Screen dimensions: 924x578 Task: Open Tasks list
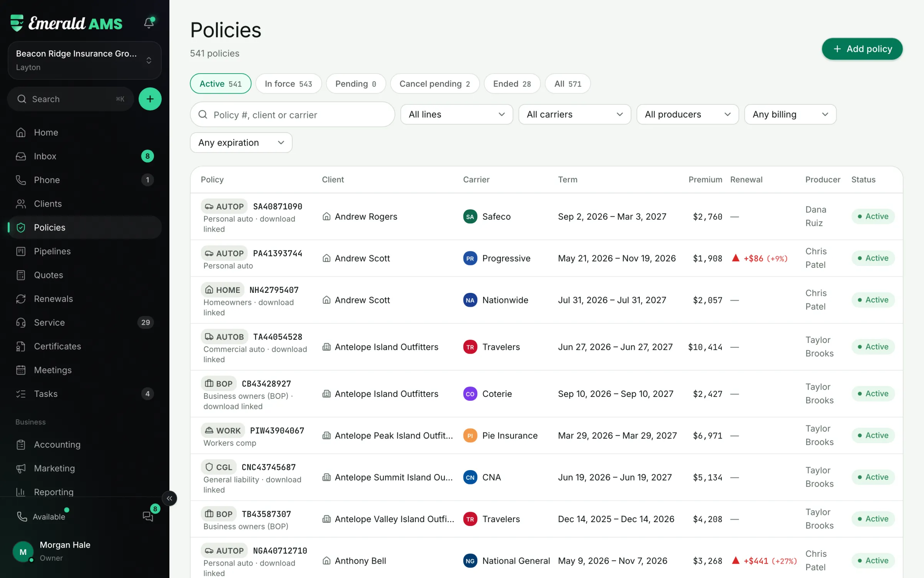point(85,394)
